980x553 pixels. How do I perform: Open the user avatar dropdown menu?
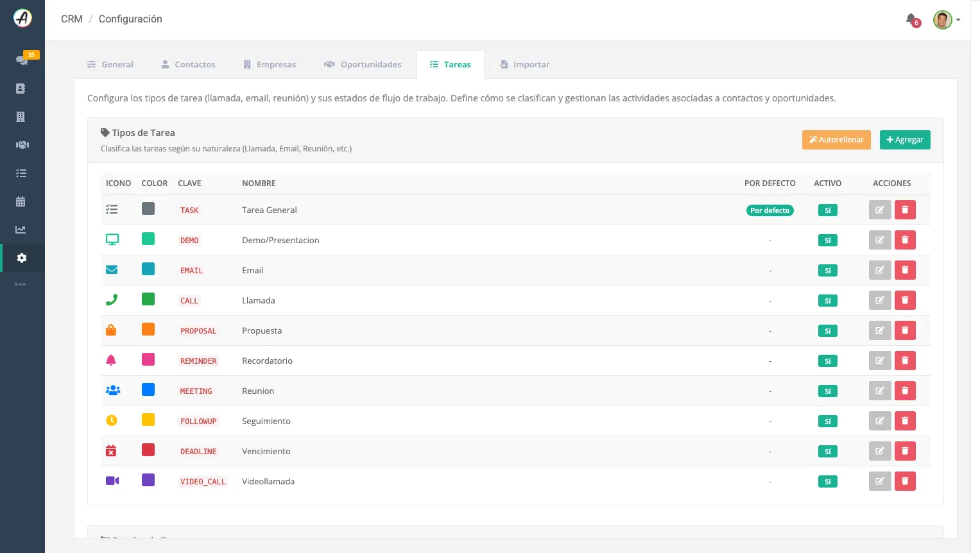pos(947,20)
